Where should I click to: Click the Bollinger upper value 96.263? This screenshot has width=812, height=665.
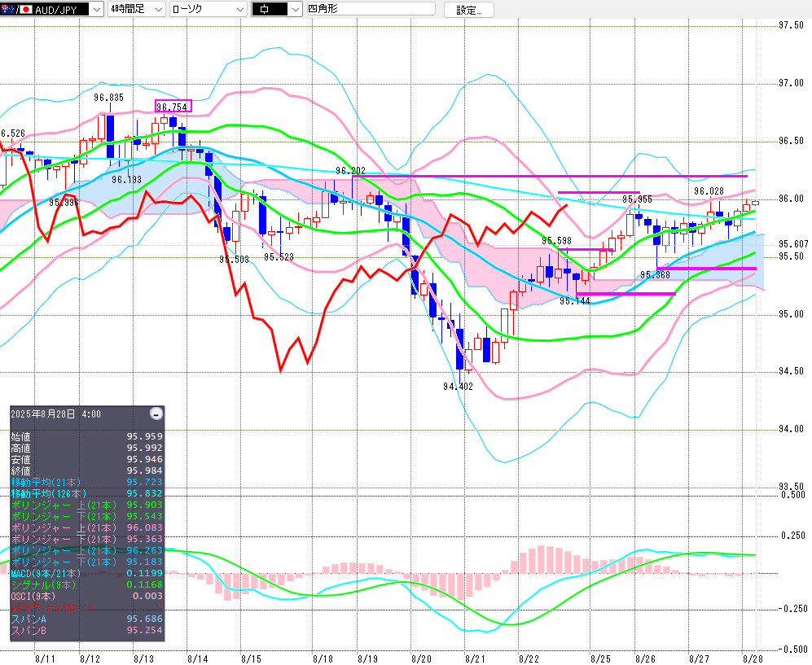[144, 550]
